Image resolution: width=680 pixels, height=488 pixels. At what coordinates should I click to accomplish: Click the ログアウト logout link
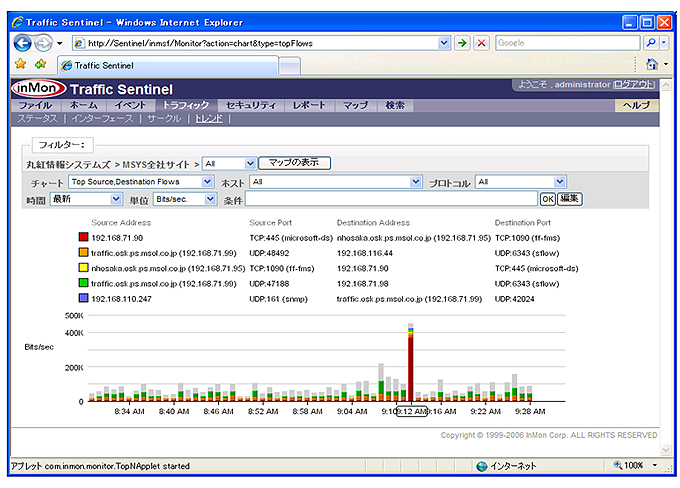(634, 85)
